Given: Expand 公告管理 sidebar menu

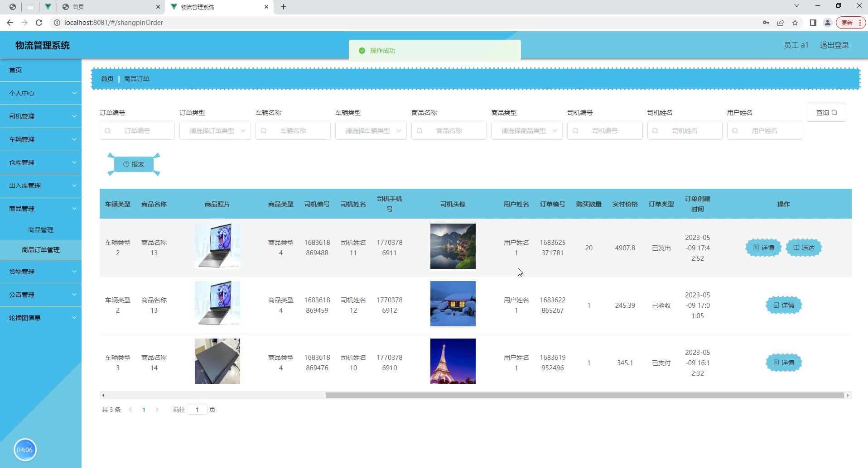Looking at the screenshot, I should tap(41, 295).
